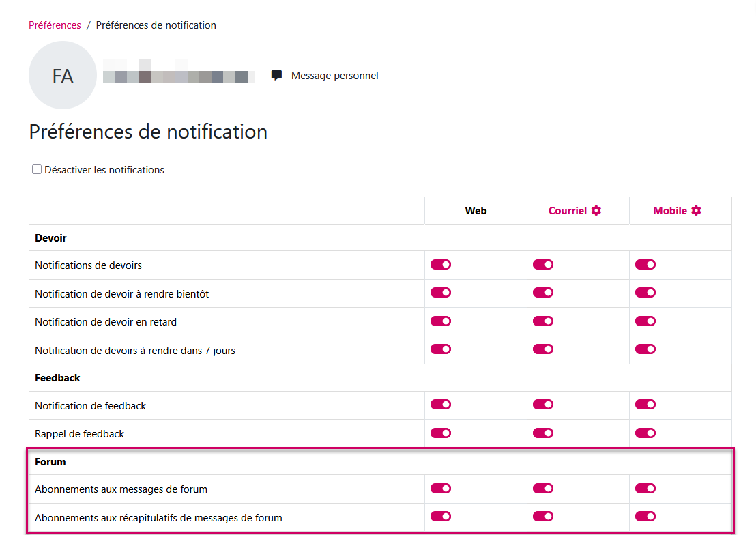This screenshot has width=756, height=535.
Task: Click the FA user avatar
Action: [62, 75]
